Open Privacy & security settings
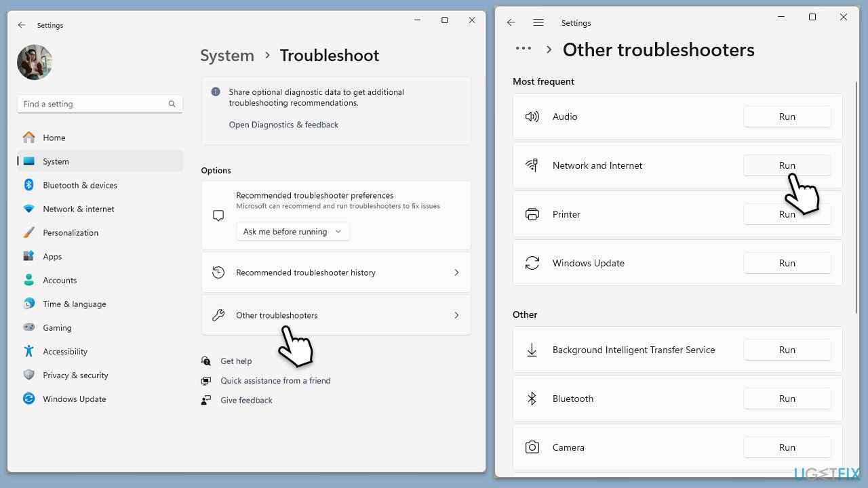The image size is (868, 488). 75,375
